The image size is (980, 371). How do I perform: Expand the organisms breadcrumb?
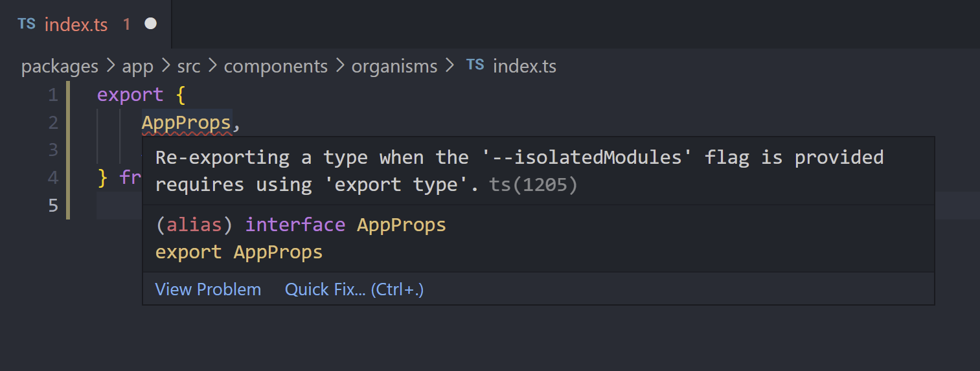tap(394, 66)
